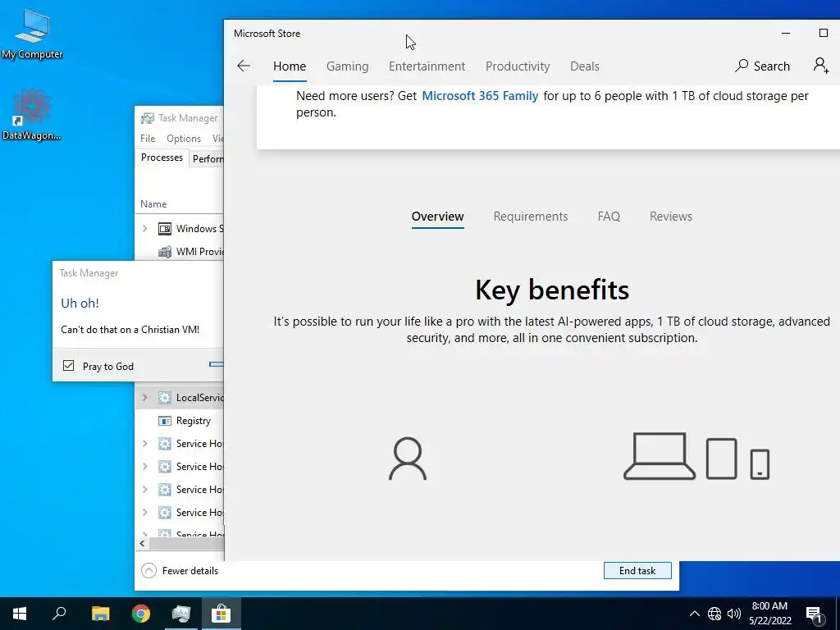This screenshot has height=630, width=840.
Task: Open the DataWagon desktop shortcut
Action: point(32,115)
